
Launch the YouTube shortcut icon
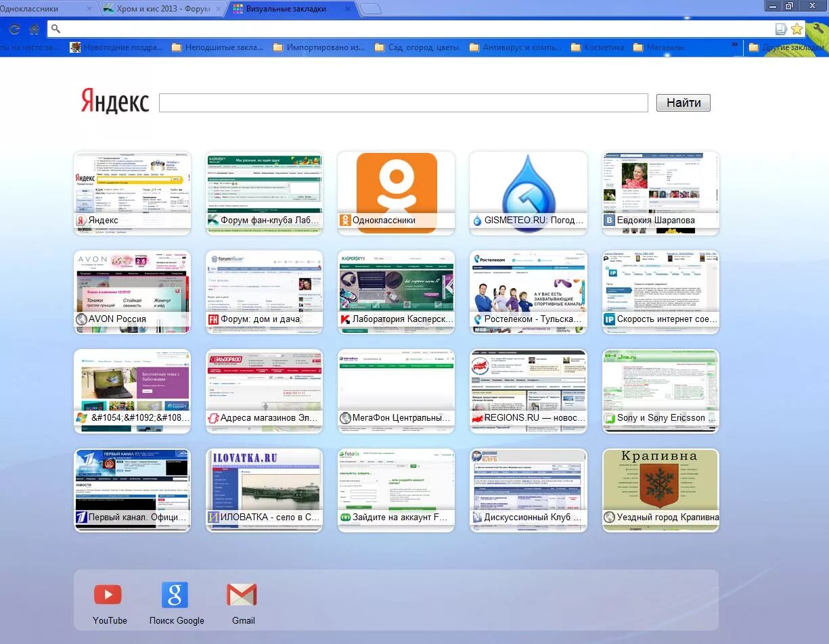point(108,595)
